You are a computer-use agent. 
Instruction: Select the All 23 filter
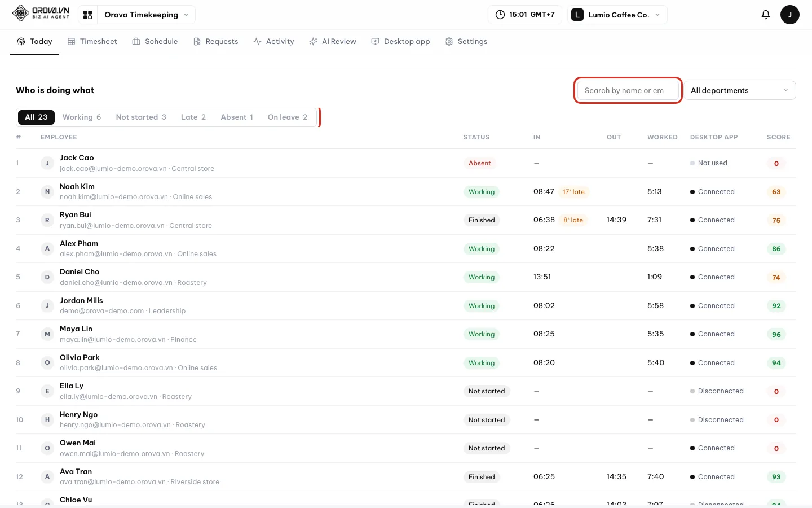point(36,117)
